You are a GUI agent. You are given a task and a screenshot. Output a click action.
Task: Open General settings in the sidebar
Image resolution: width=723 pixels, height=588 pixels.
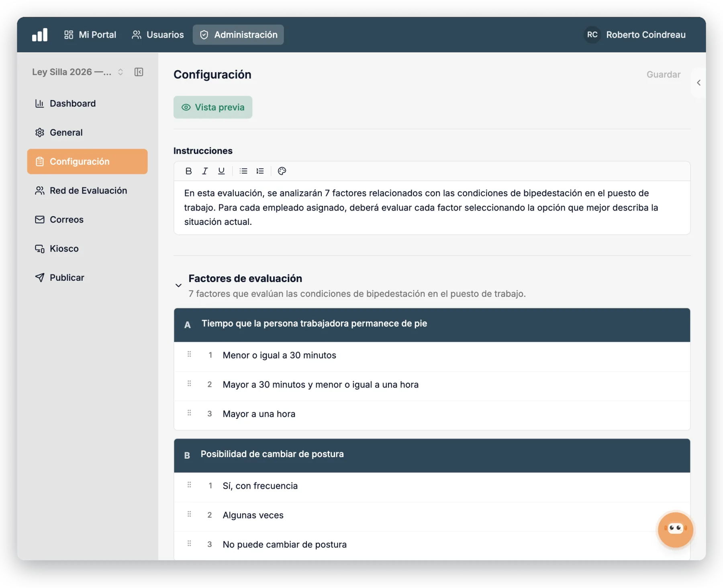point(88,133)
